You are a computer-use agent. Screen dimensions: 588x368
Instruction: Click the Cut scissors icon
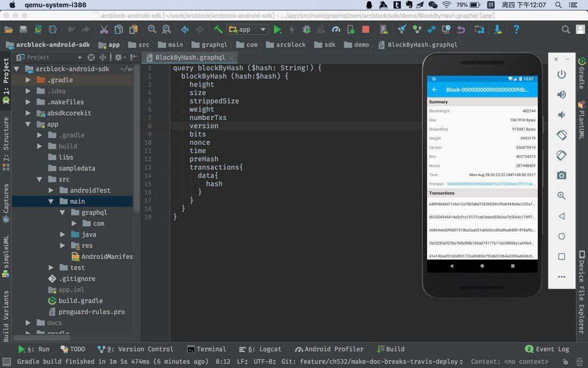[104, 29]
